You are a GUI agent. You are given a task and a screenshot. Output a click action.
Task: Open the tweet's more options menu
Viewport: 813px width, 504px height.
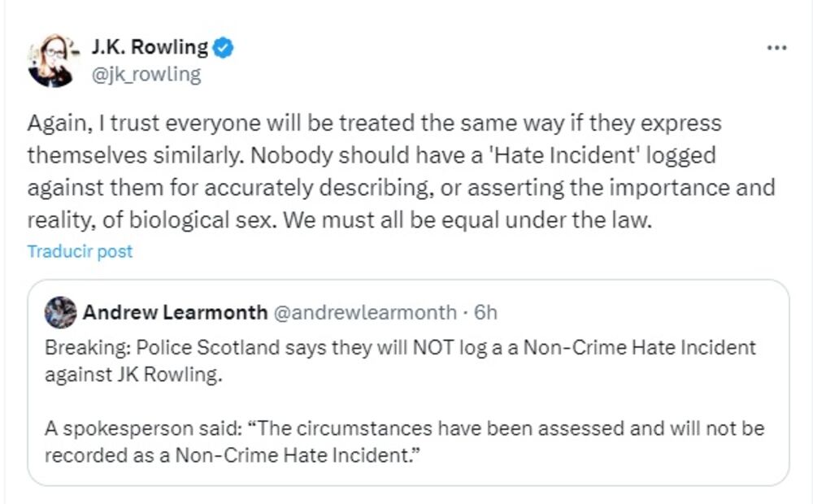pyautogui.click(x=777, y=48)
